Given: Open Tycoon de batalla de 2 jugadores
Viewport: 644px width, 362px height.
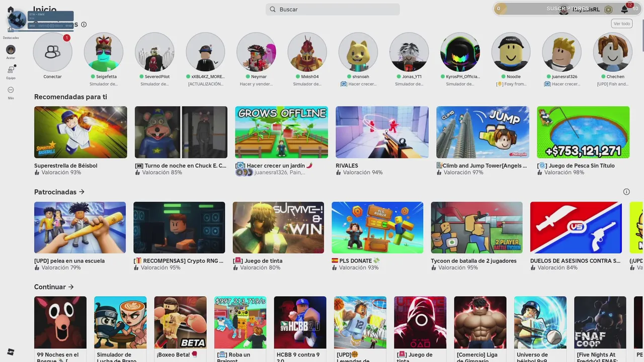Looking at the screenshot, I should (477, 228).
